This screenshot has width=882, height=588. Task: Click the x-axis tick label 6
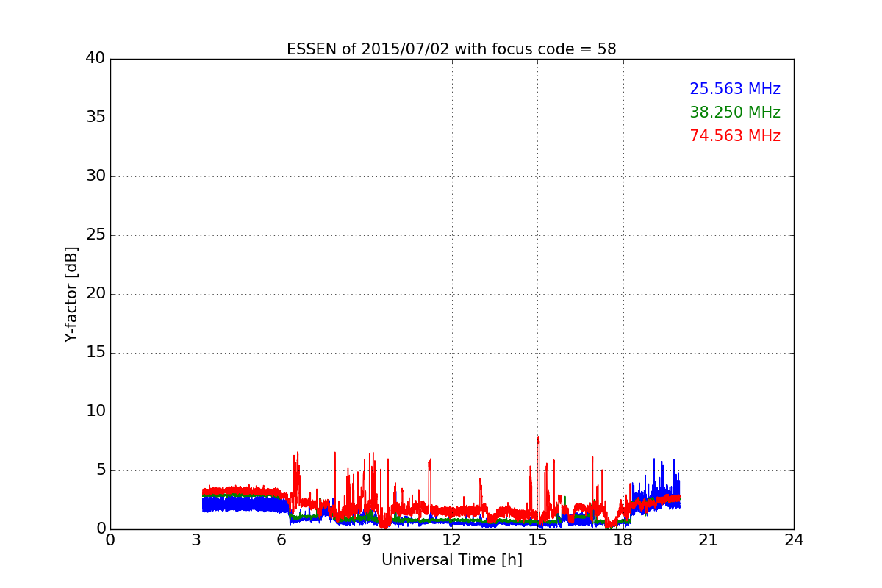pyautogui.click(x=282, y=539)
